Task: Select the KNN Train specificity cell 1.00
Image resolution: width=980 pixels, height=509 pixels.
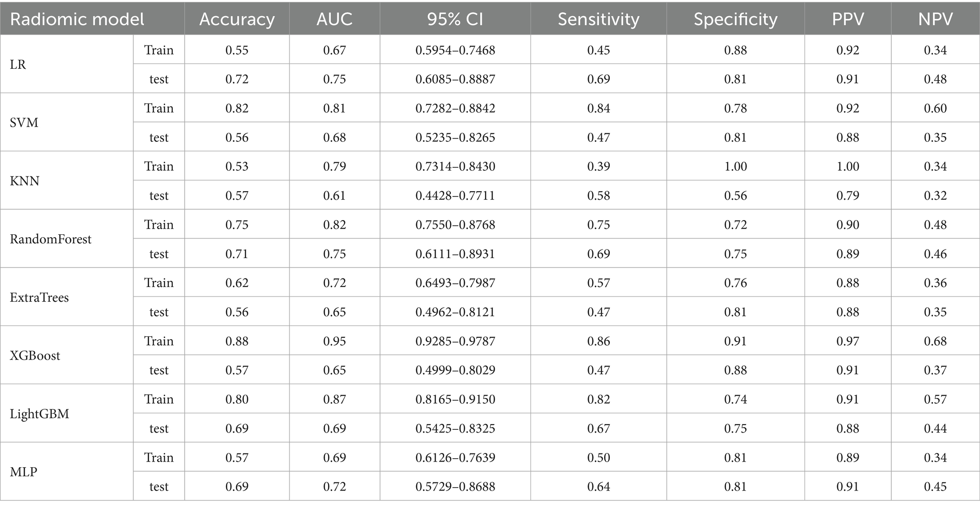Action: pos(736,167)
